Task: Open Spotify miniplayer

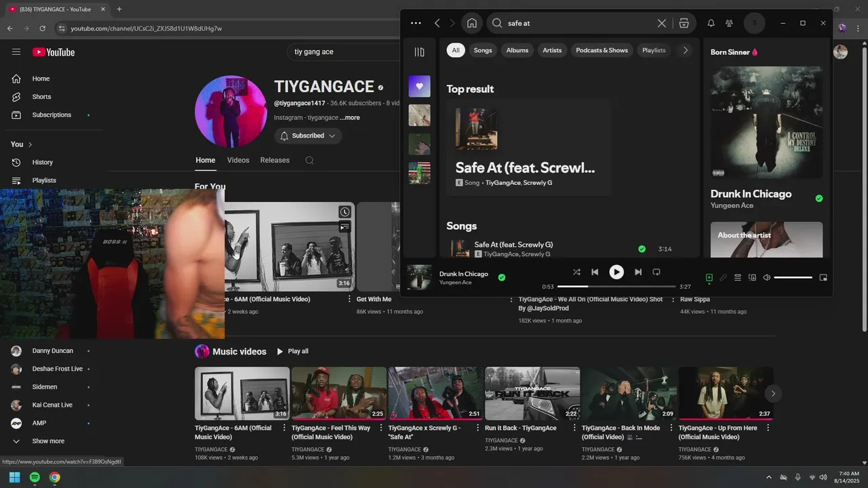Action: point(823,277)
